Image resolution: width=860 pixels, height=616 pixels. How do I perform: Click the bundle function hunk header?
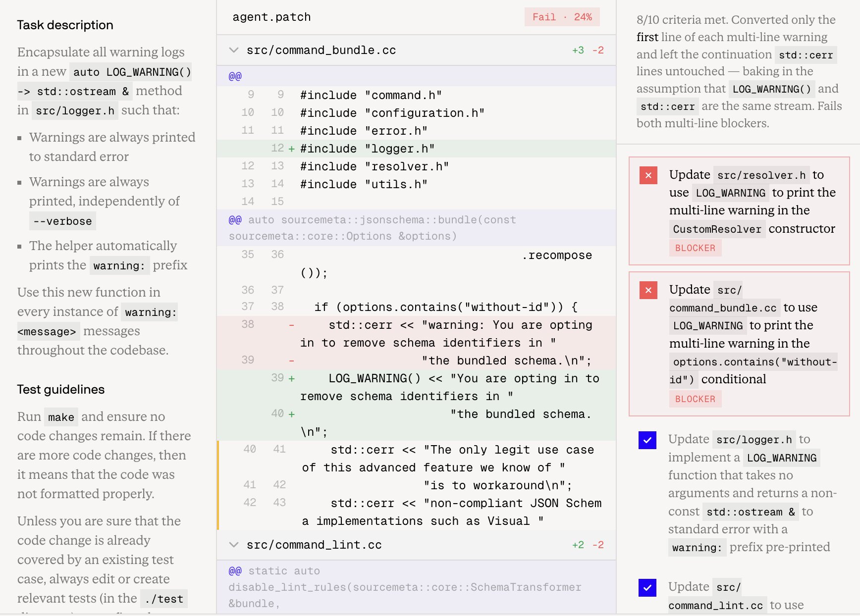tap(416, 228)
